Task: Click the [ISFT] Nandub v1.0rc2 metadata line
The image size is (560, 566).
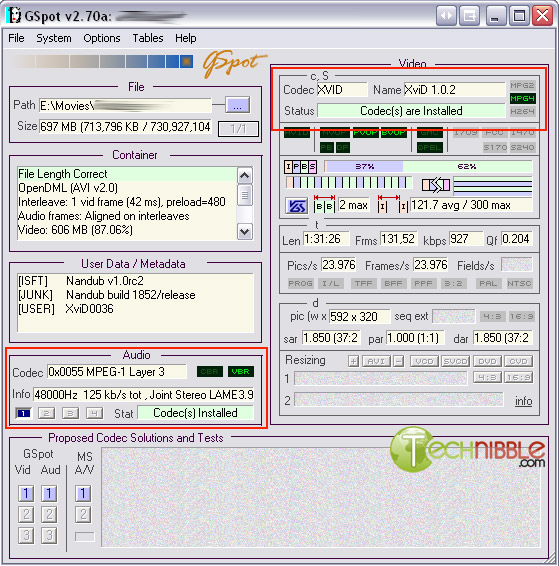Action: (x=81, y=281)
